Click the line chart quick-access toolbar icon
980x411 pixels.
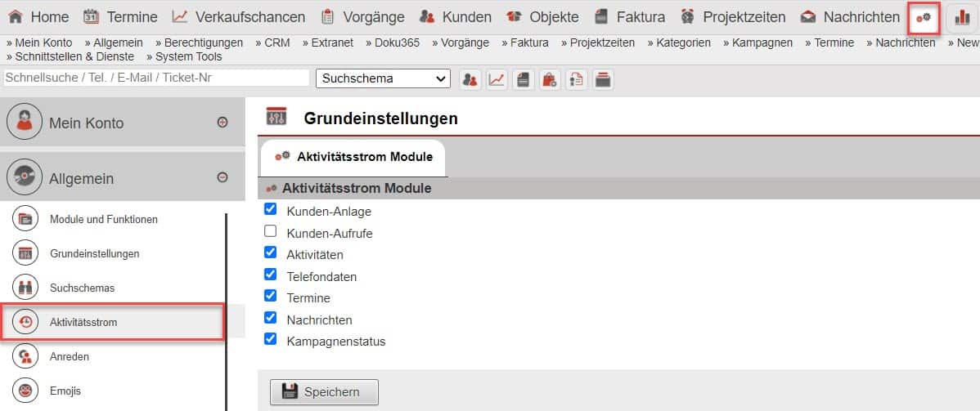click(x=497, y=78)
